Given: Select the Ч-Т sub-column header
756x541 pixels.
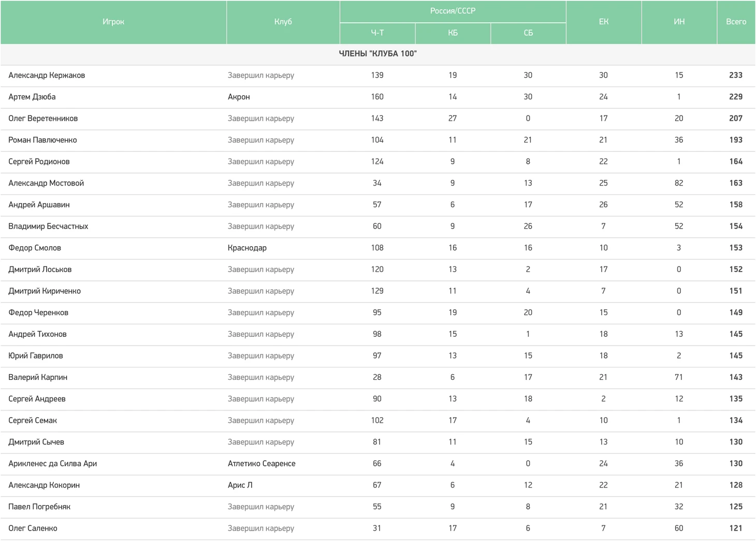Looking at the screenshot, I should tap(377, 33).
